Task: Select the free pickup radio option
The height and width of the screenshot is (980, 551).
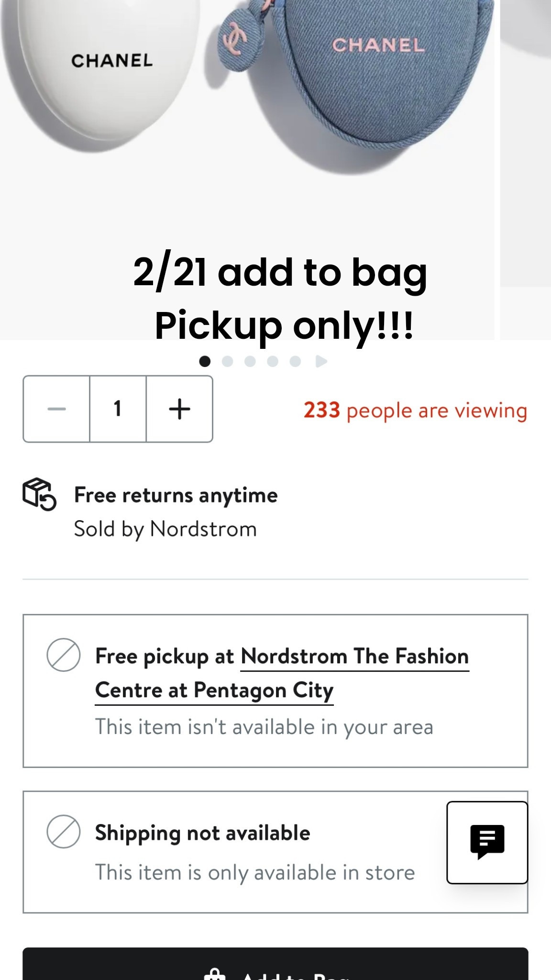Action: 63,655
